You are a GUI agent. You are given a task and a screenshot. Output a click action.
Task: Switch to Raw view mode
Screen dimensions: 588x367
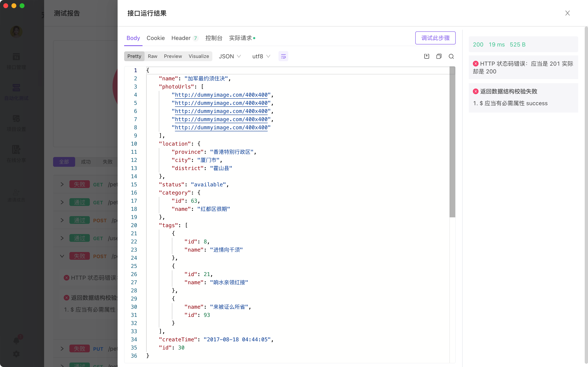(152, 56)
